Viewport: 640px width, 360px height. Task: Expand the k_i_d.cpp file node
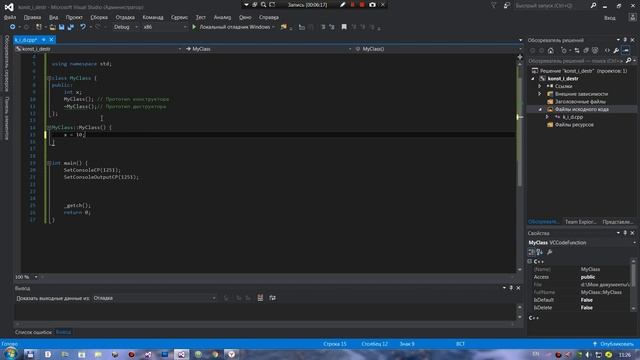[x=547, y=117]
